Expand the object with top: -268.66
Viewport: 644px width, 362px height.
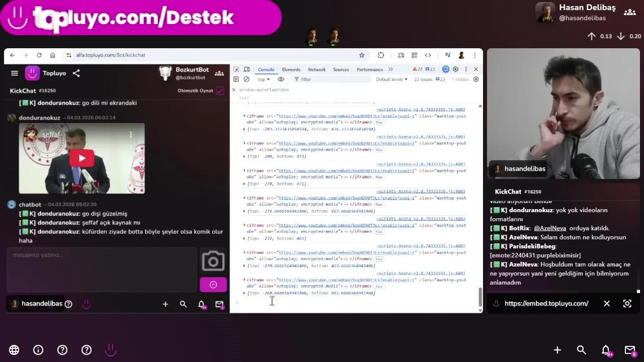coord(245,293)
